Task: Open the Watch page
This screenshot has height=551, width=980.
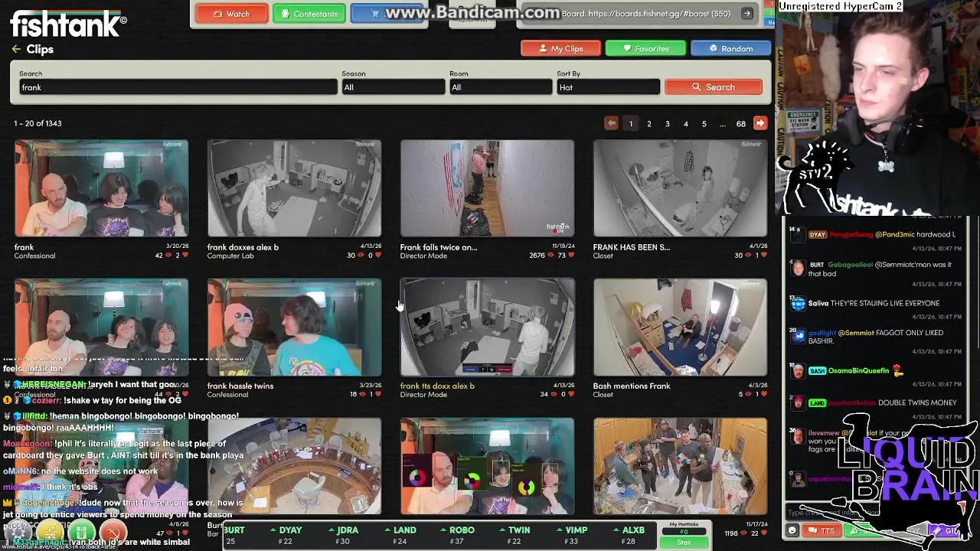Action: 231,14
